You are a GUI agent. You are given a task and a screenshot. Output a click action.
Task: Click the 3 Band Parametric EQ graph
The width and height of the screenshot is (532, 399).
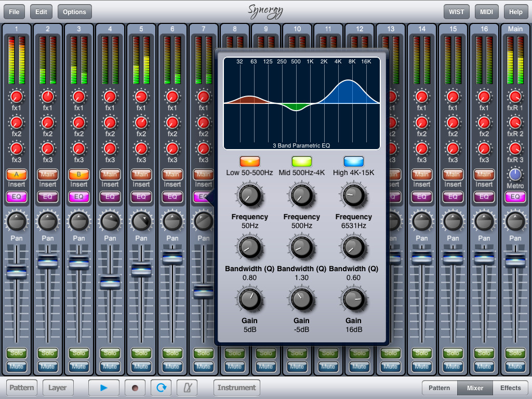302,103
